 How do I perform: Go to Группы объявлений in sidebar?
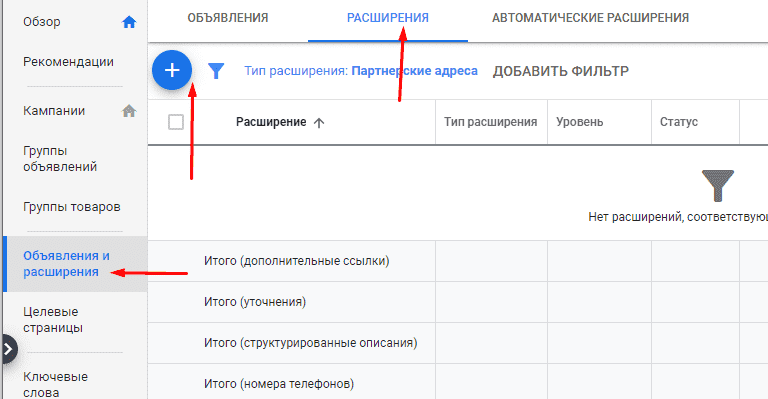tap(60, 159)
